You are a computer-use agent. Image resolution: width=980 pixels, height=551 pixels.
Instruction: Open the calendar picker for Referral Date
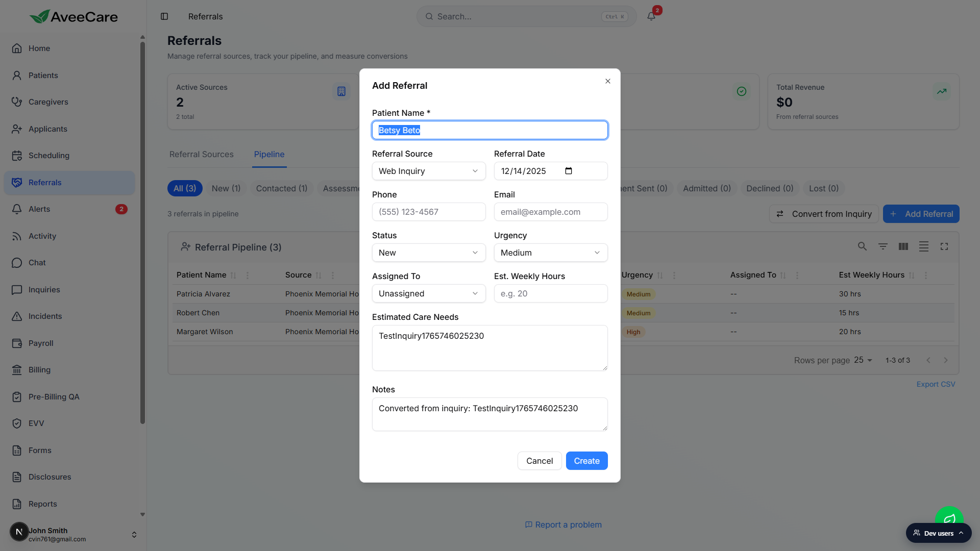point(569,171)
